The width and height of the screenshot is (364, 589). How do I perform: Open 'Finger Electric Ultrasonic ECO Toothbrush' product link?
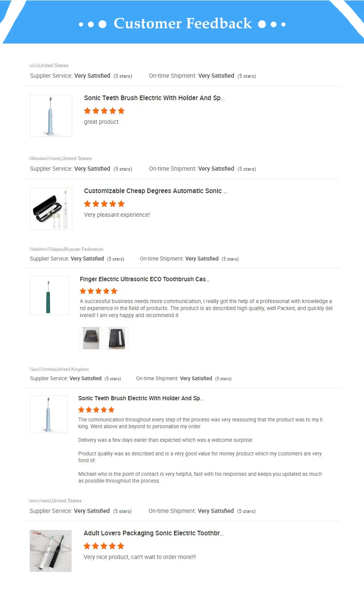click(144, 279)
